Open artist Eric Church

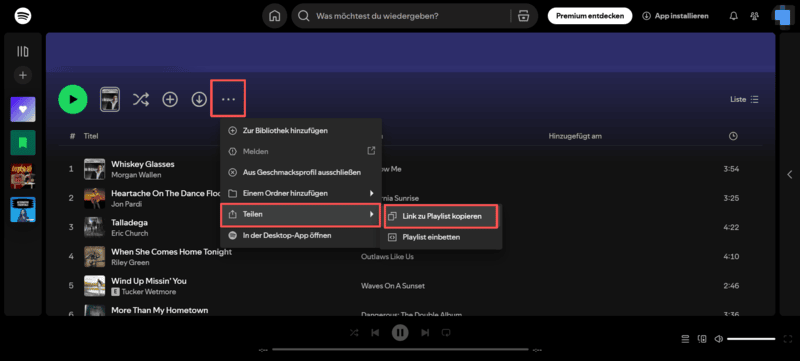point(130,233)
